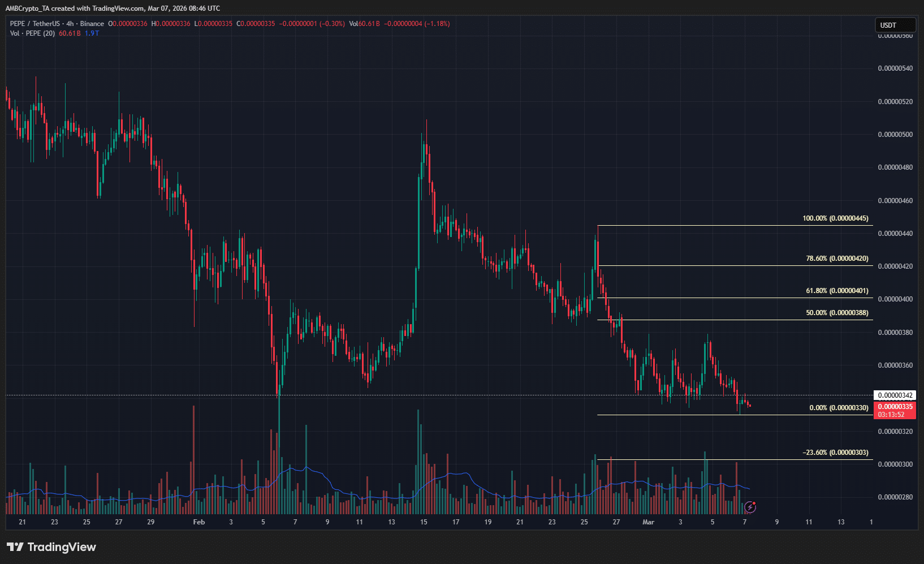Click the TradingView logo in bottom-left corner
The height and width of the screenshot is (564, 924).
click(x=51, y=547)
